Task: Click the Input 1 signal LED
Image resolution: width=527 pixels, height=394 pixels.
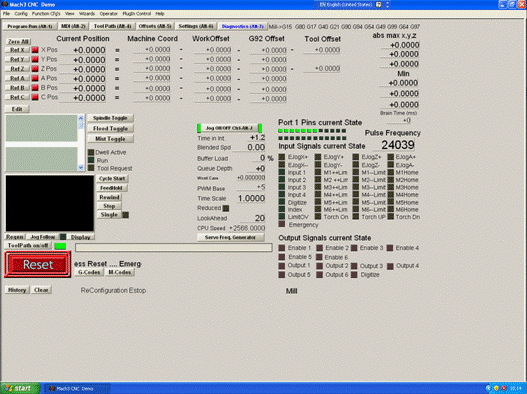Action: 282,172
